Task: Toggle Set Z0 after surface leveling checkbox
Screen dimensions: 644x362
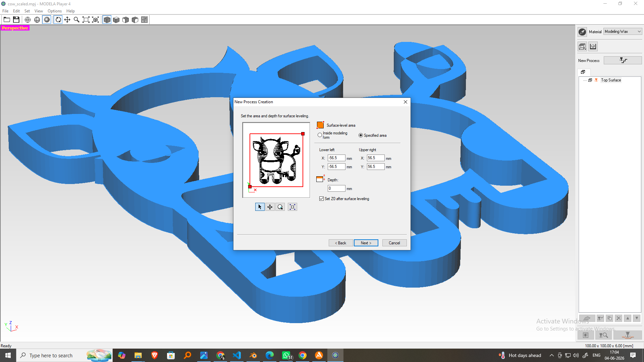Action: 322,199
